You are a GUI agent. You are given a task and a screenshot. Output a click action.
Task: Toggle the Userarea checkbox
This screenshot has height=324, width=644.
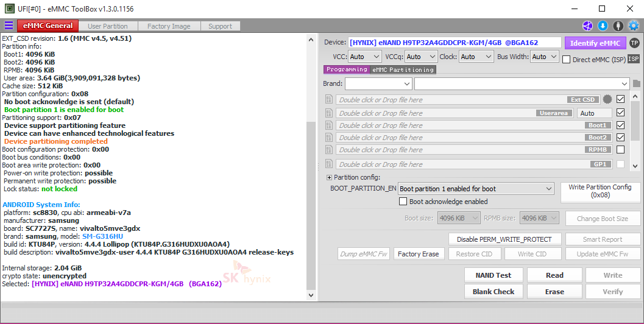click(621, 112)
